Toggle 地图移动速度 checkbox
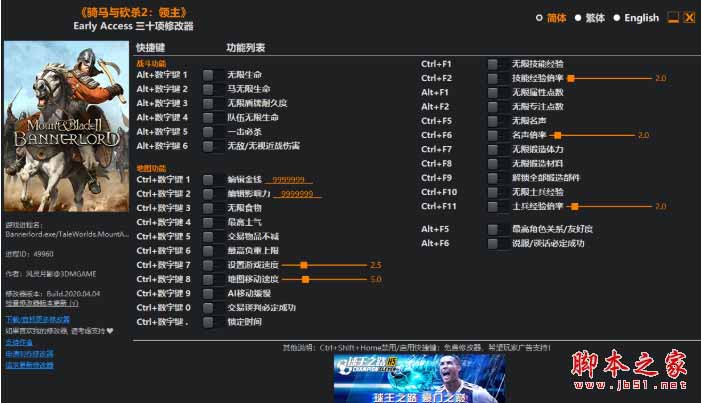Viewport: 701px width, 403px height. [208, 280]
